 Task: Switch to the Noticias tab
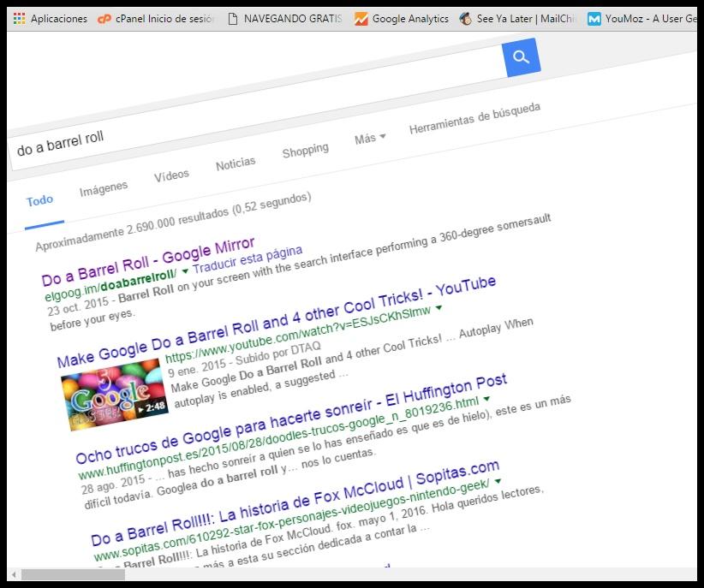236,163
